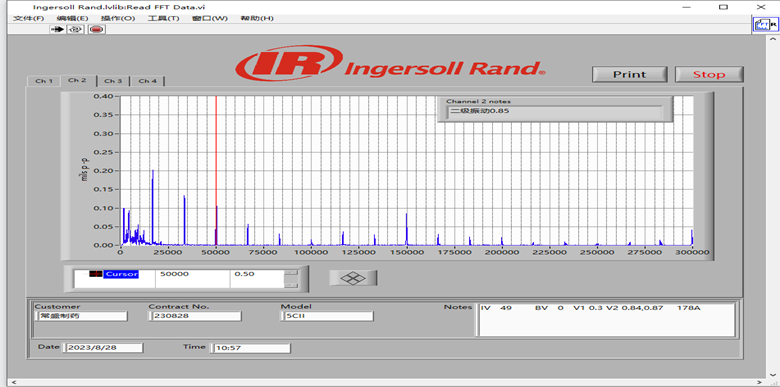This screenshot has width=780, height=387.
Task: Click the Print button
Action: pyautogui.click(x=629, y=74)
